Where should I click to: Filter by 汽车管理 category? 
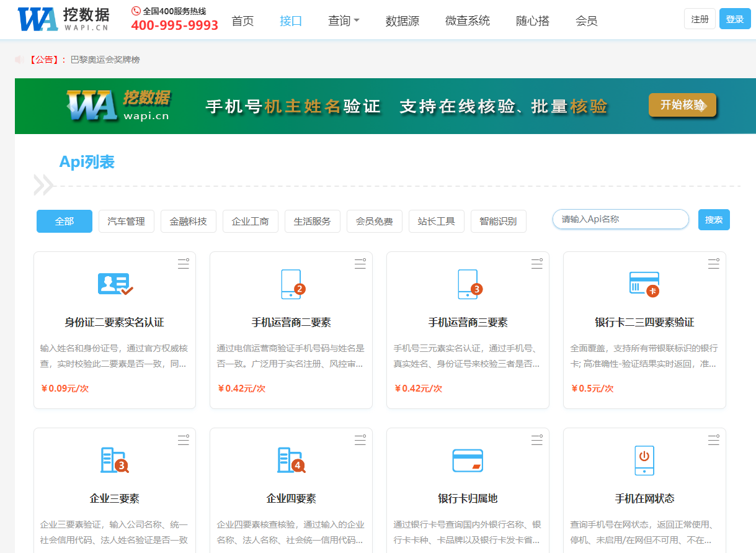tap(127, 221)
